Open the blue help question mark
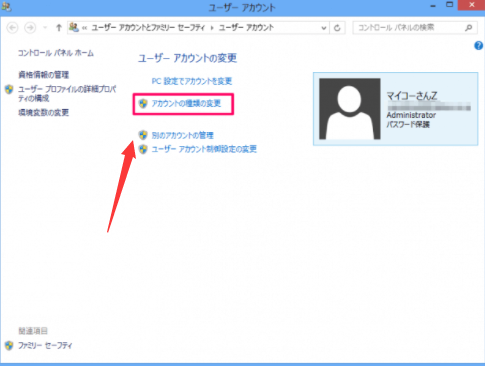 click(x=479, y=45)
